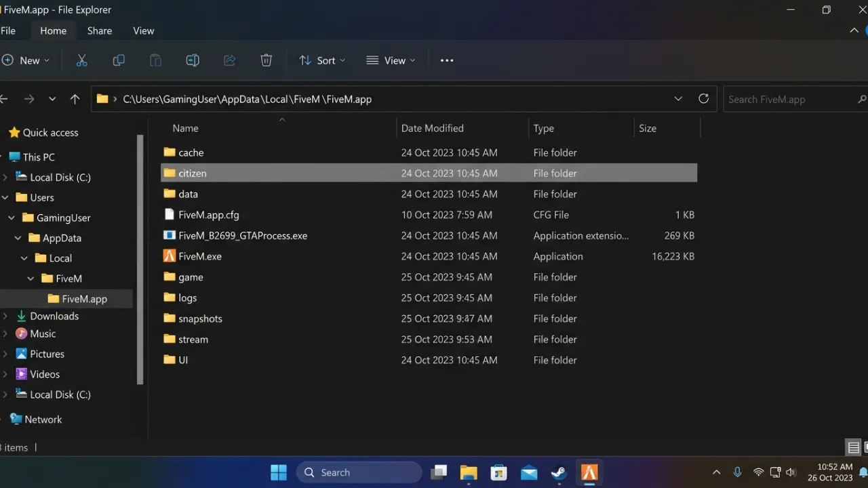Select Network in navigation pane
This screenshot has height=488, width=868.
(36, 420)
